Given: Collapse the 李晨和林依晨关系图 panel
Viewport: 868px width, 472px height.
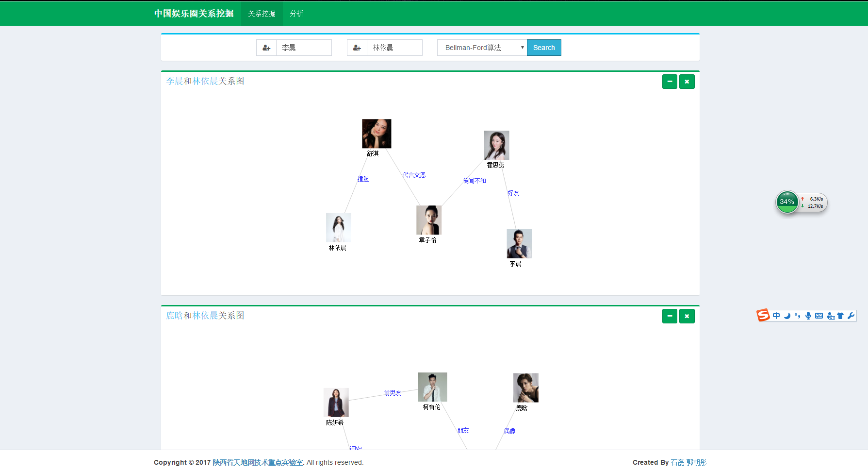Looking at the screenshot, I should pyautogui.click(x=670, y=82).
